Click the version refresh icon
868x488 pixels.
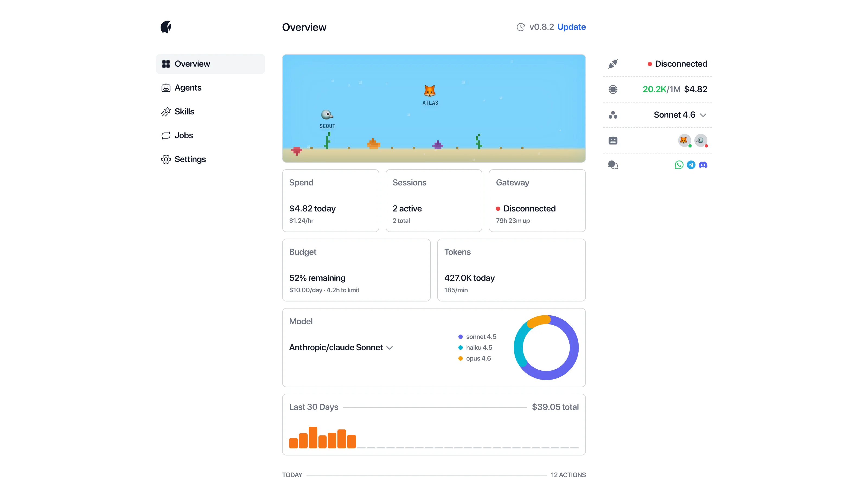(521, 27)
